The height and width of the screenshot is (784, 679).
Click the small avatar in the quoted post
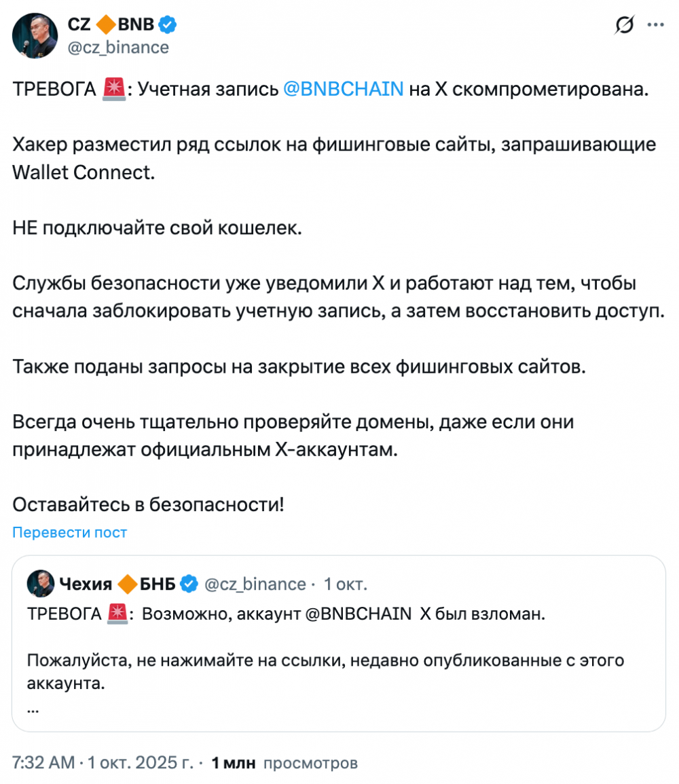(41, 583)
